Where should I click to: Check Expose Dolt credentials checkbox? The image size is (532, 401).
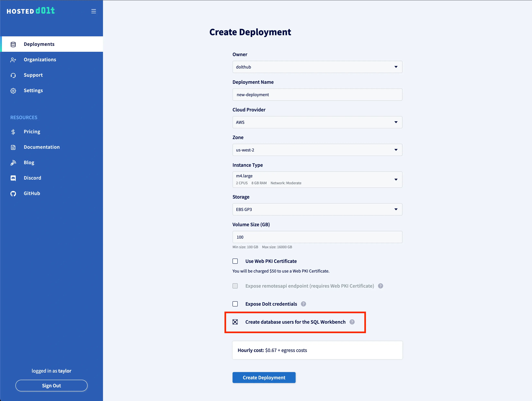coord(235,304)
